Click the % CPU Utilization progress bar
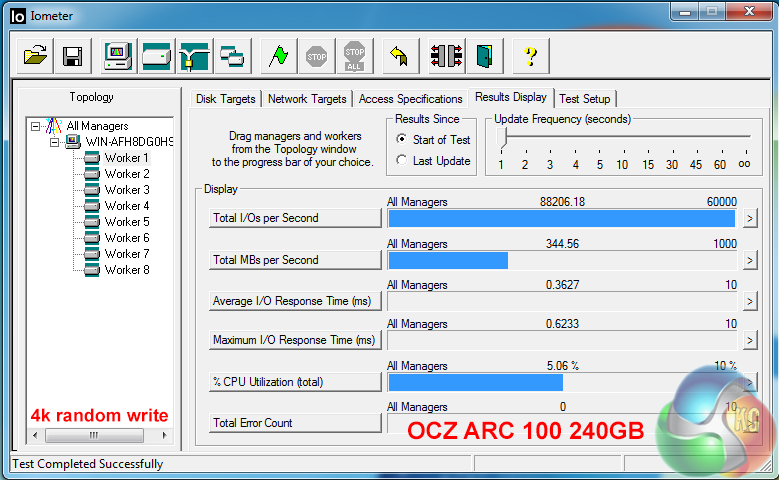779x480 pixels. pyautogui.click(x=562, y=383)
